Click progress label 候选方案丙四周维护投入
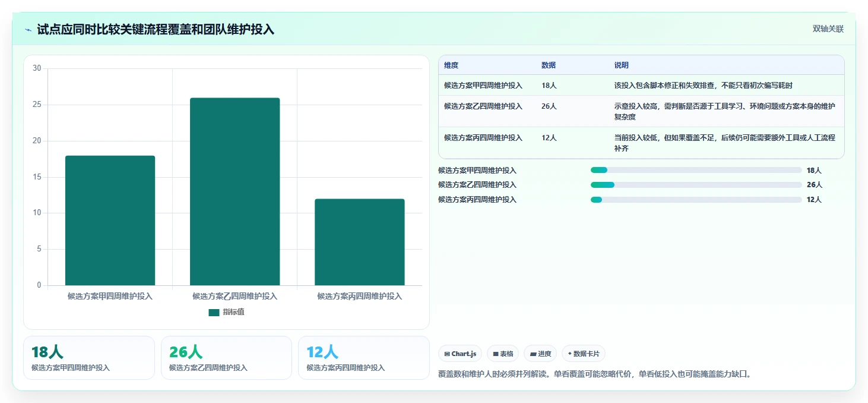 point(477,200)
